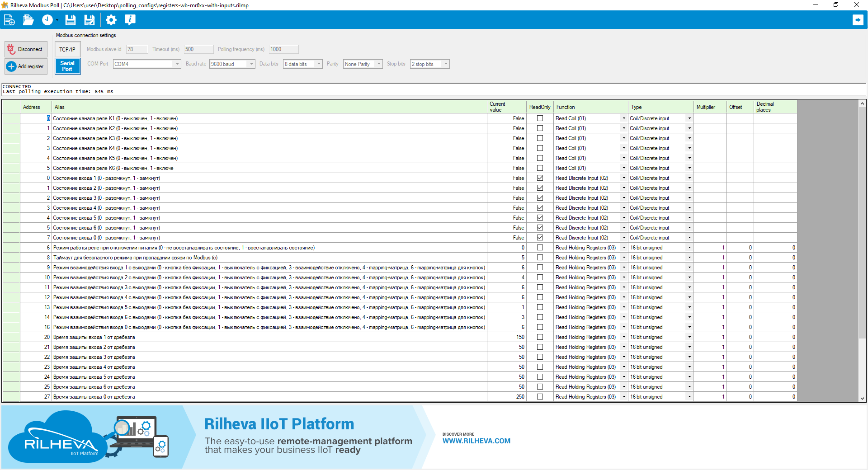Select the Serial Port connection mode
Image resolution: width=868 pixels, height=470 pixels.
pyautogui.click(x=67, y=66)
